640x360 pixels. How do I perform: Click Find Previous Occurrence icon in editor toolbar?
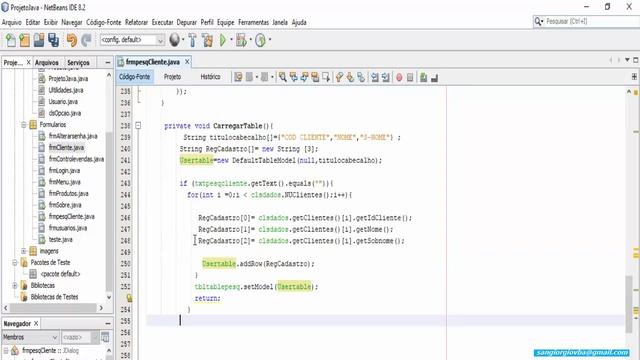click(x=293, y=77)
